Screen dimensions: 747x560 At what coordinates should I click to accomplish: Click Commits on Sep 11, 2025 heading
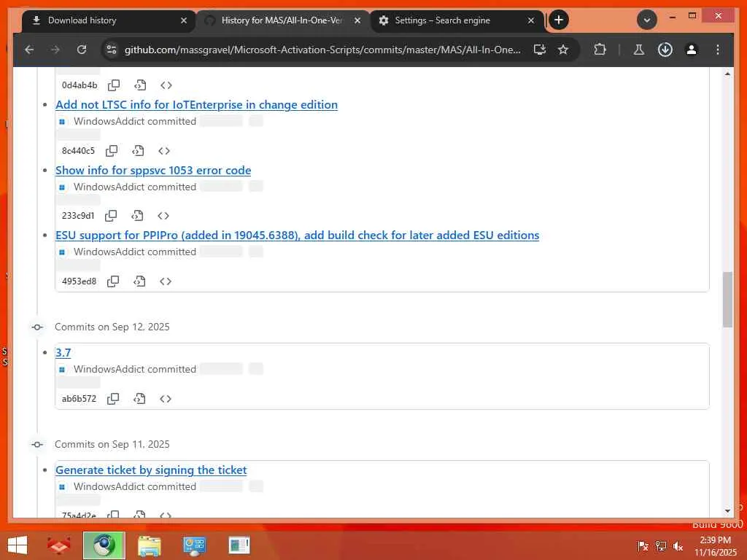click(112, 444)
